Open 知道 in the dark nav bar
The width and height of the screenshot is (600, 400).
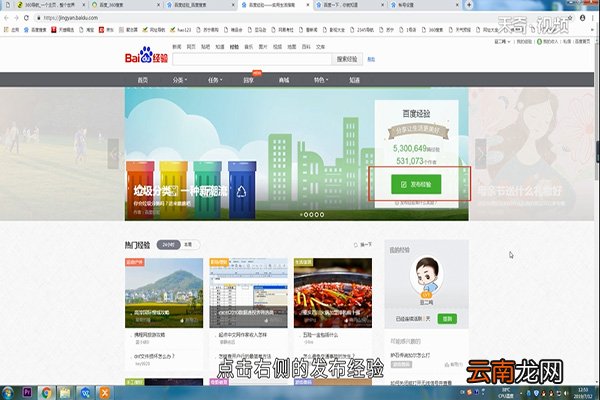pyautogui.click(x=354, y=80)
